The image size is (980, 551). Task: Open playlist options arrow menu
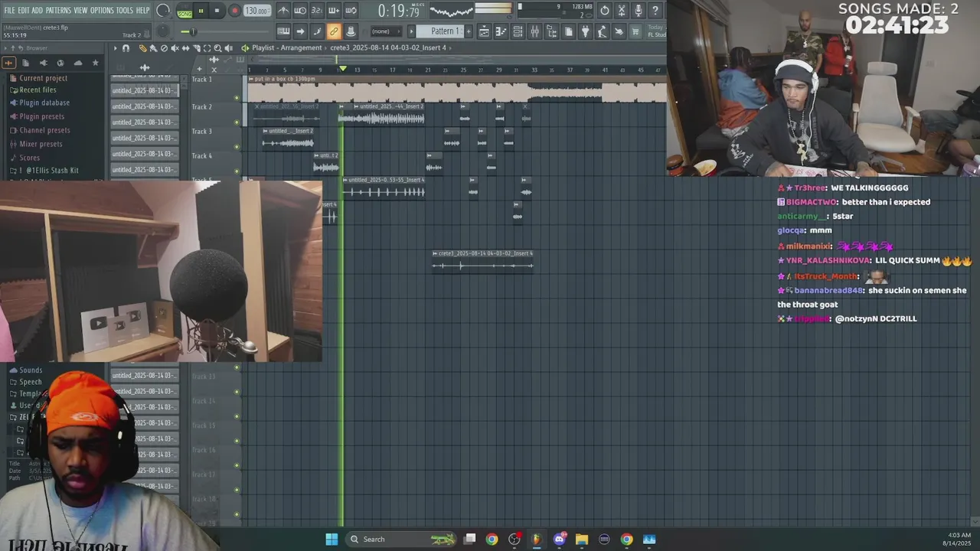[116, 48]
